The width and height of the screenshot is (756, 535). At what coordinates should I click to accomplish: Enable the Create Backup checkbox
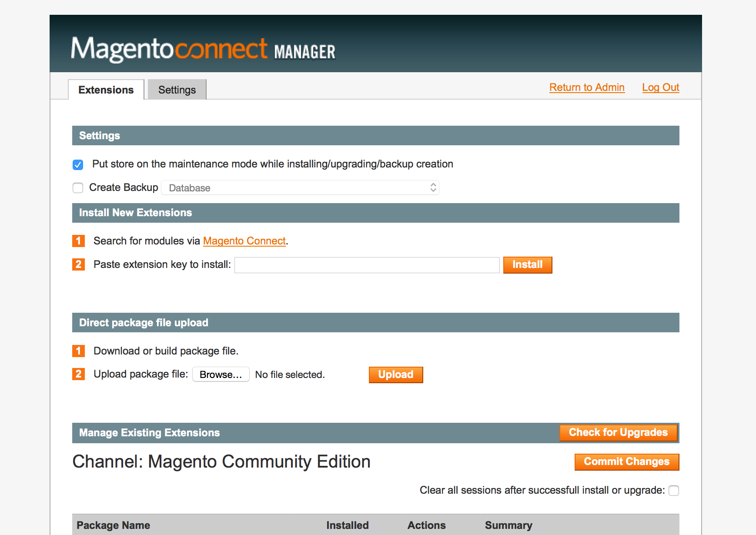tap(78, 188)
